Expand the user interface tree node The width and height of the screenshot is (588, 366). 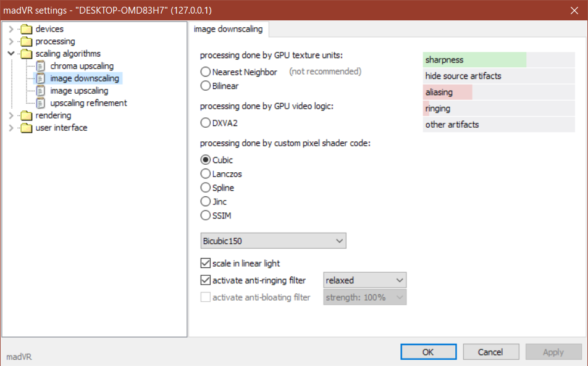point(11,128)
